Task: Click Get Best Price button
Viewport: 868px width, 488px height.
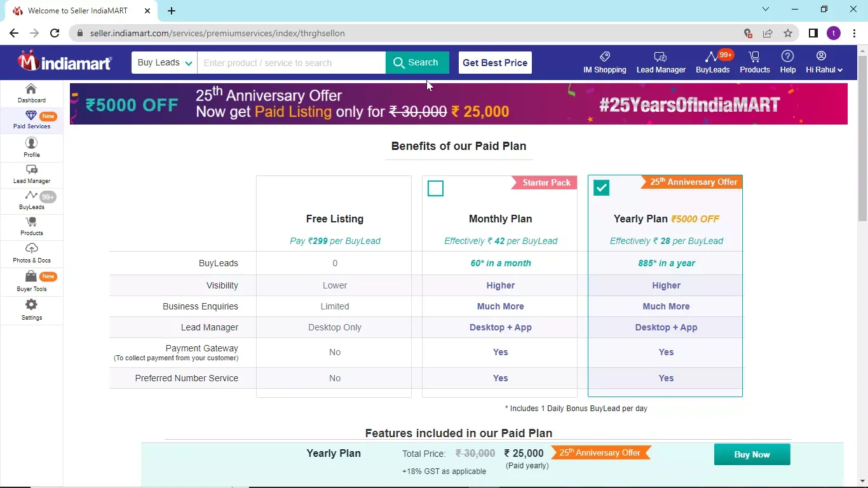Action: point(495,62)
